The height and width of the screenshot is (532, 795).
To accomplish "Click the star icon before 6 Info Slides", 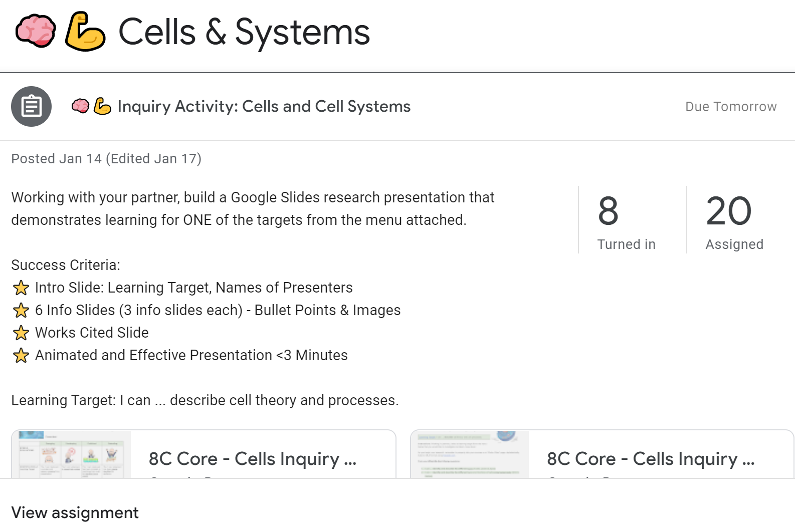I will click(x=21, y=310).
